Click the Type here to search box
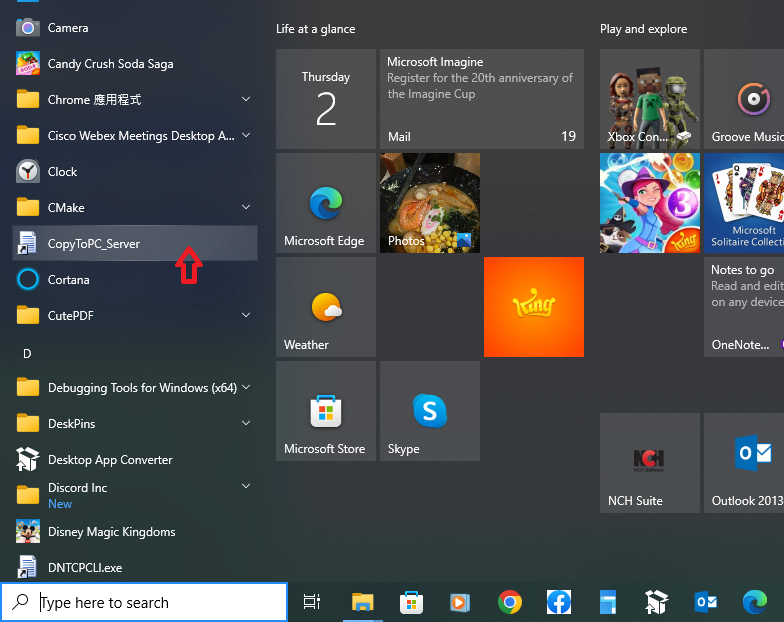The image size is (784, 622). pyautogui.click(x=144, y=602)
